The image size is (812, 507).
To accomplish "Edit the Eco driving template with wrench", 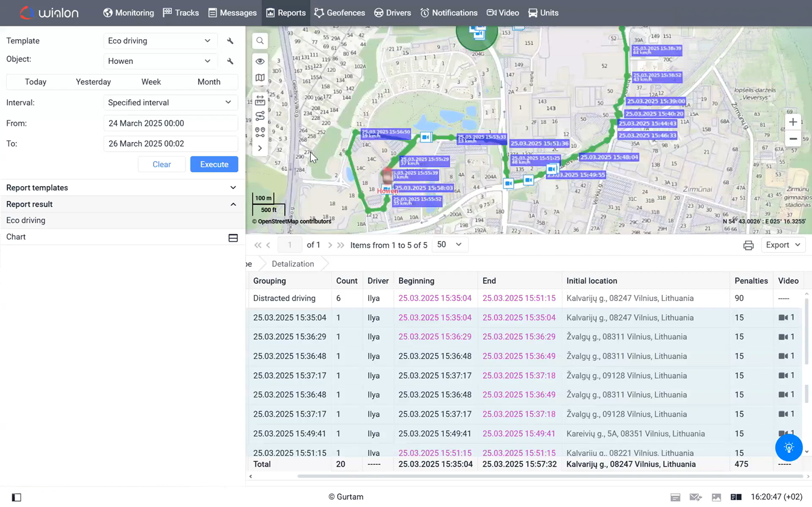I will coord(230,41).
